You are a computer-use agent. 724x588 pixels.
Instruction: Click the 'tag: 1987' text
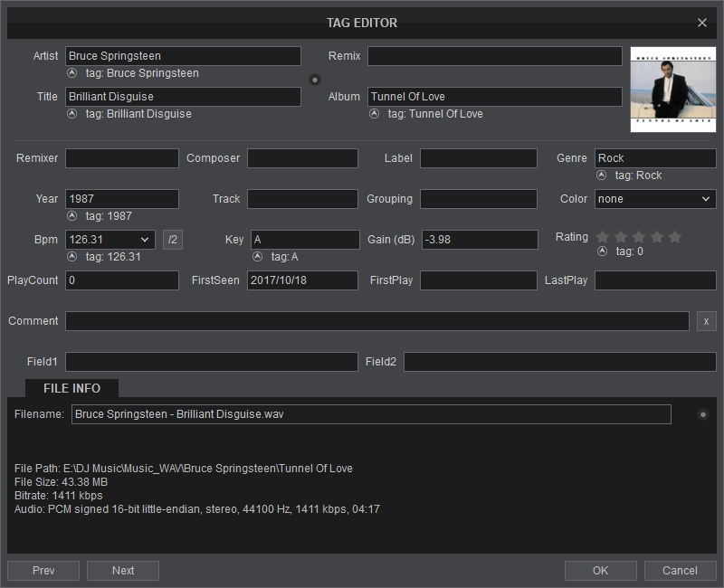click(x=109, y=216)
